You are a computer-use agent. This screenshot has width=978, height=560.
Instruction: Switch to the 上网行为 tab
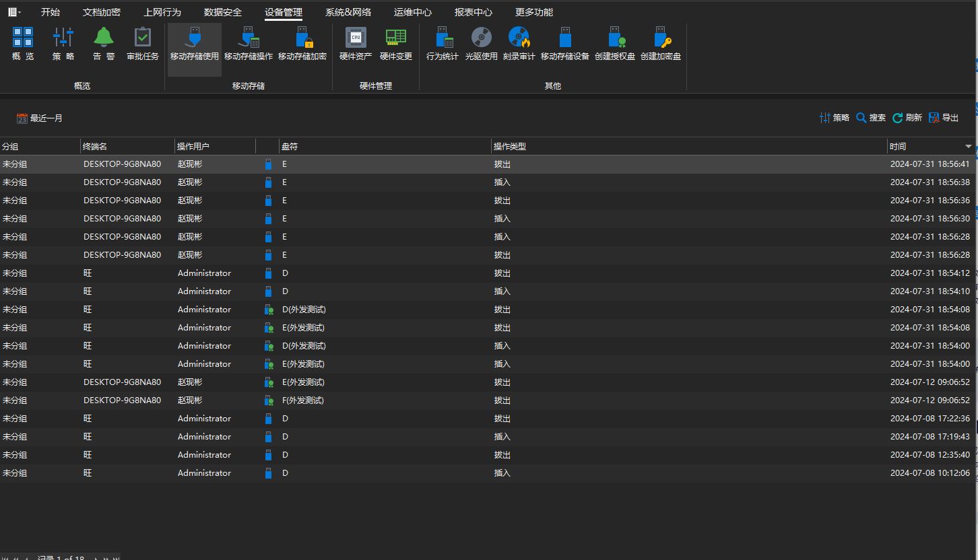pos(162,12)
